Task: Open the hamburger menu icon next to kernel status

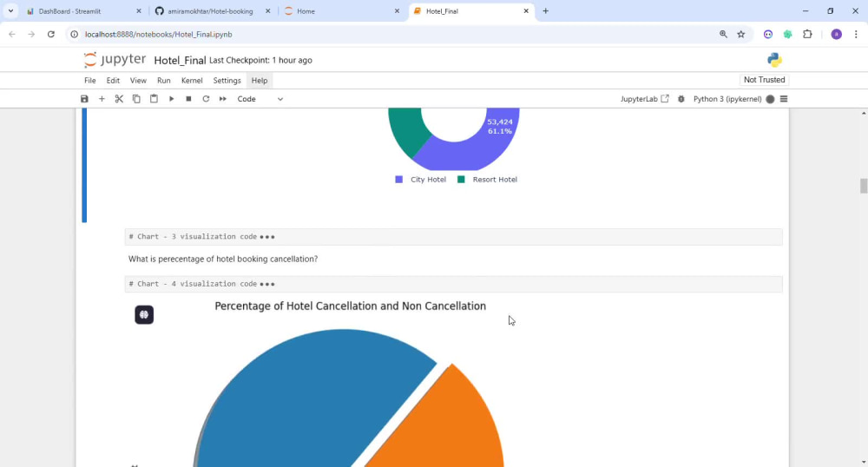Action: pyautogui.click(x=784, y=99)
